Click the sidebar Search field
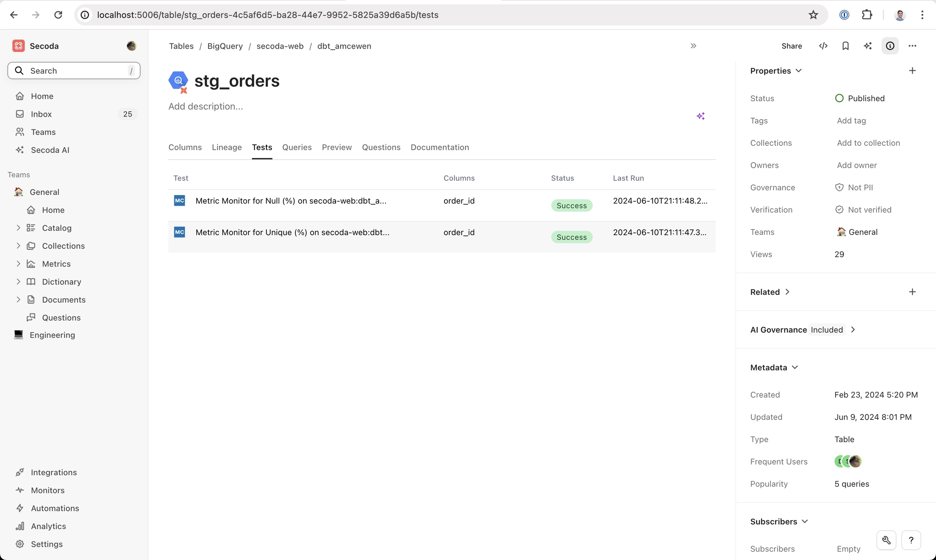The height and width of the screenshot is (560, 936). (x=74, y=71)
